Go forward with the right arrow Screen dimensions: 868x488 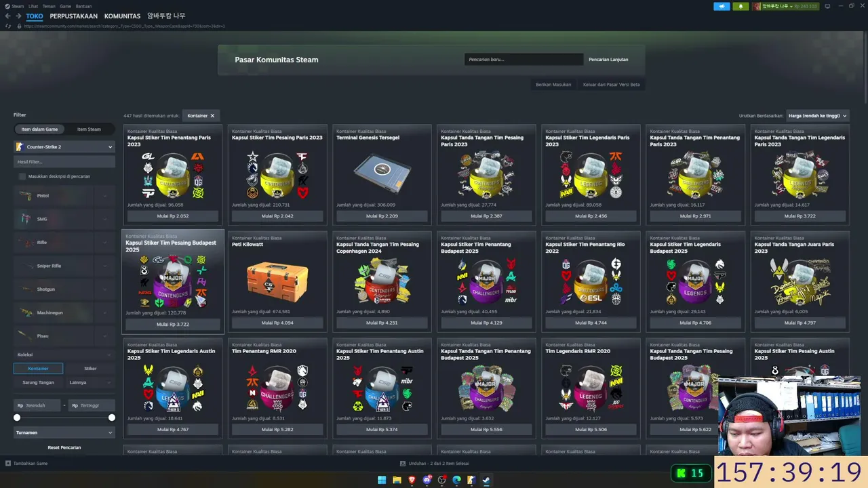pyautogui.click(x=18, y=16)
